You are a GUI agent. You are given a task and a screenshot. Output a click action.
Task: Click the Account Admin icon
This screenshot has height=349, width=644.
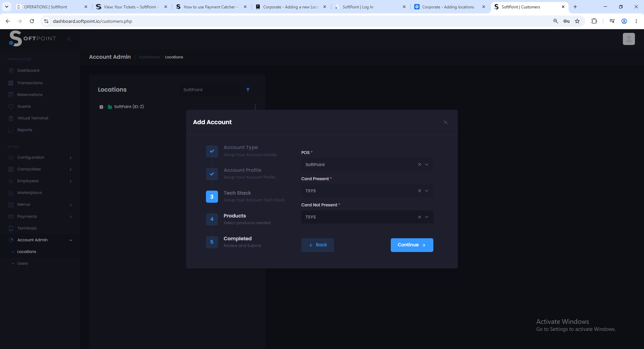pyautogui.click(x=11, y=240)
